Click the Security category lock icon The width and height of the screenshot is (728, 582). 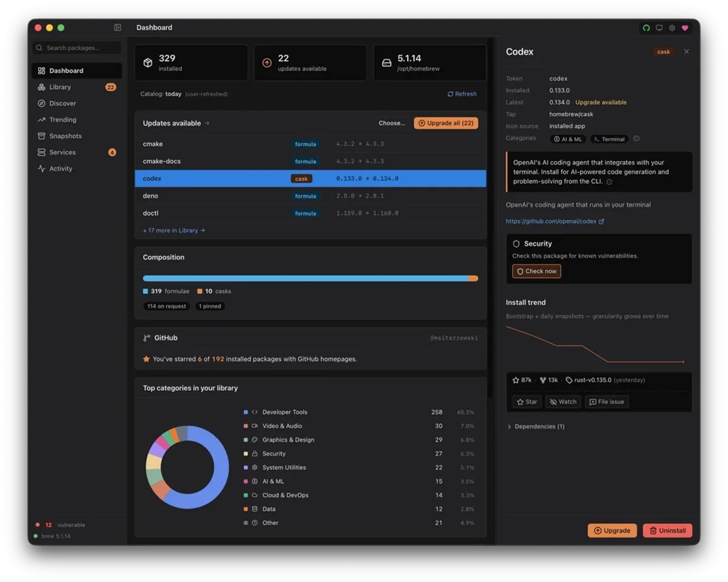[x=255, y=454]
